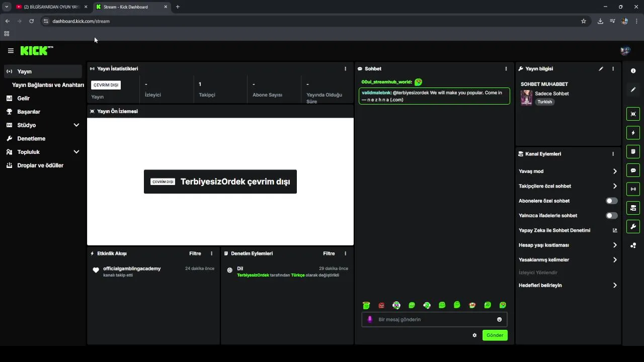
Task: Insert the mushroom emote
Action: click(x=472, y=305)
